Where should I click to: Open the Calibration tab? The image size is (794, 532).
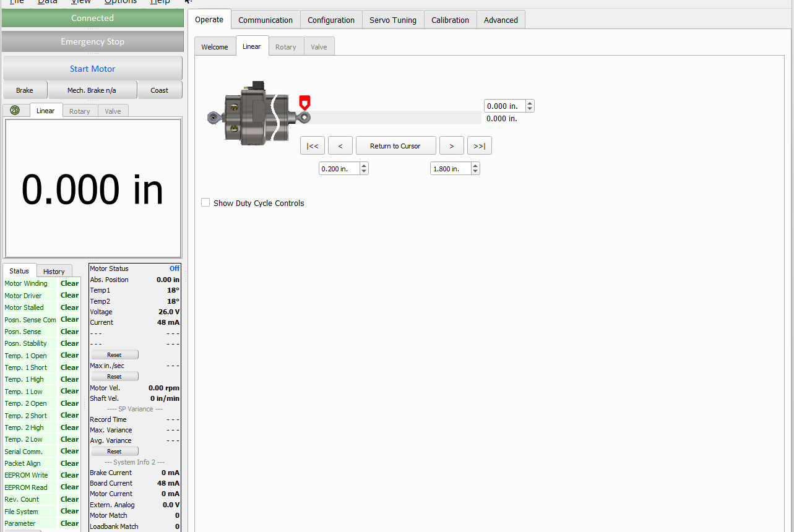point(450,20)
